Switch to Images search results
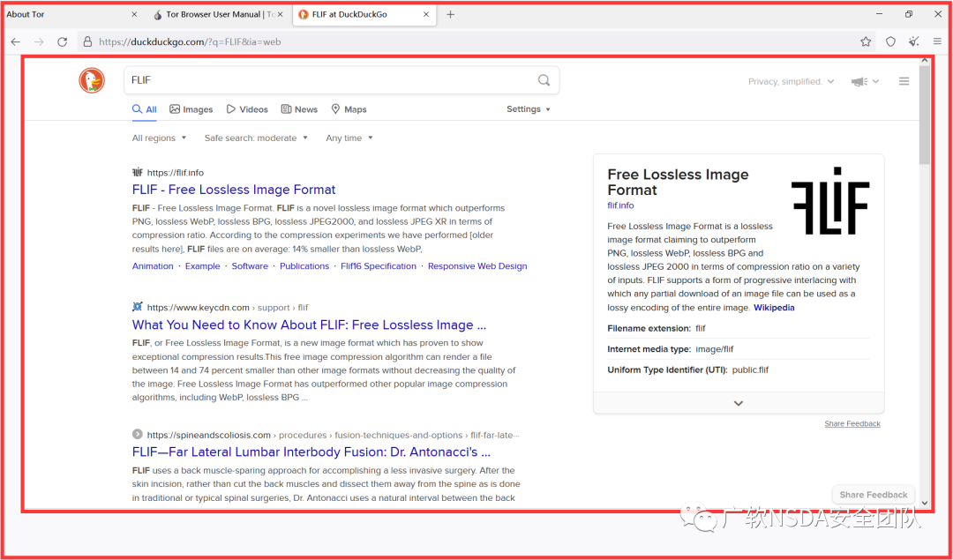Viewport: 953px width, 560px height. 191,109
